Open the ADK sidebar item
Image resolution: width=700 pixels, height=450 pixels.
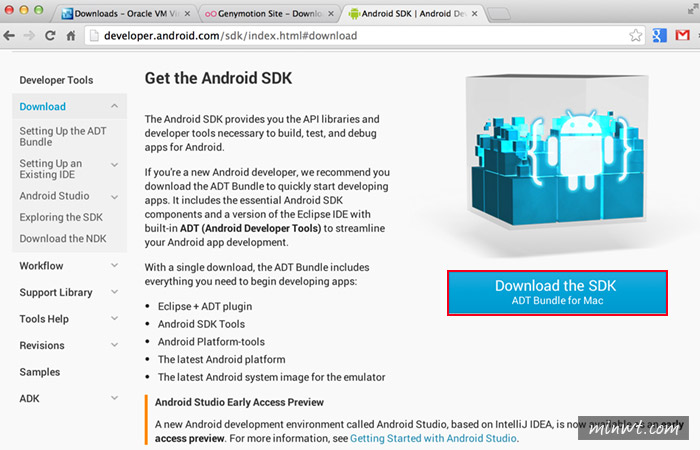[29, 398]
